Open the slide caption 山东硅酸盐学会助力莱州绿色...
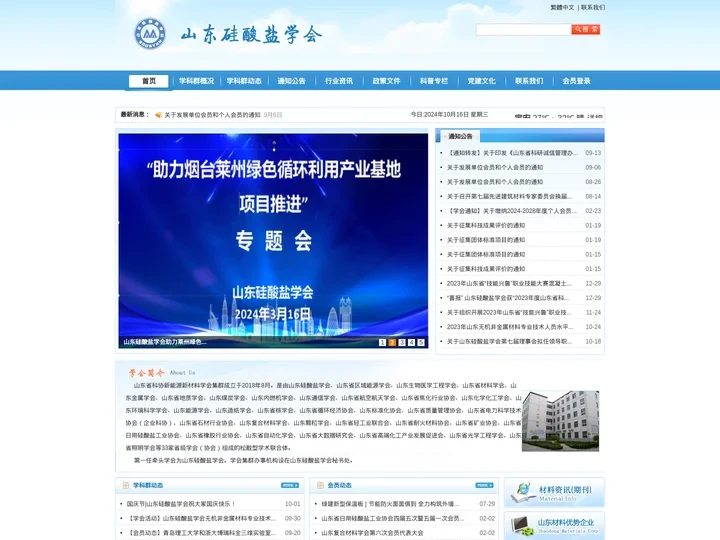Screen dimensions: 720x540 click(x=164, y=342)
